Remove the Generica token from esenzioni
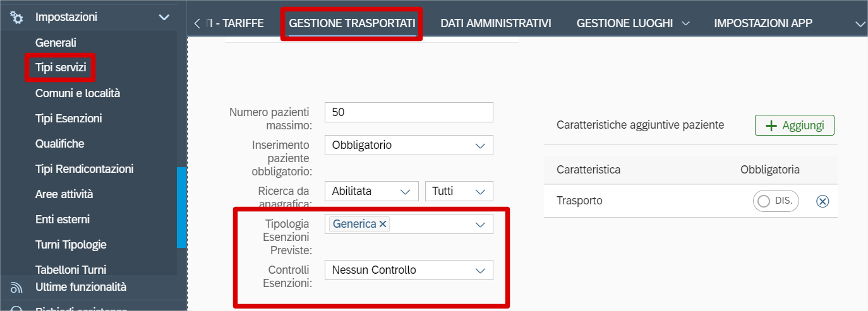 (x=383, y=224)
